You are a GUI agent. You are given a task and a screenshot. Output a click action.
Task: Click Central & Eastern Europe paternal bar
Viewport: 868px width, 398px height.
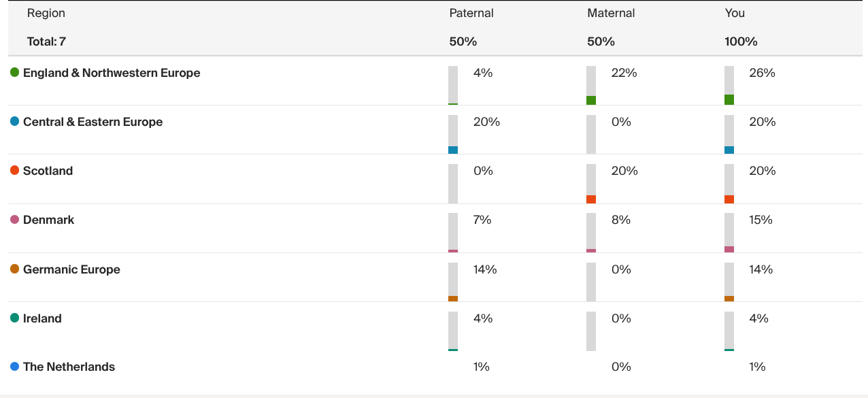coord(453,135)
